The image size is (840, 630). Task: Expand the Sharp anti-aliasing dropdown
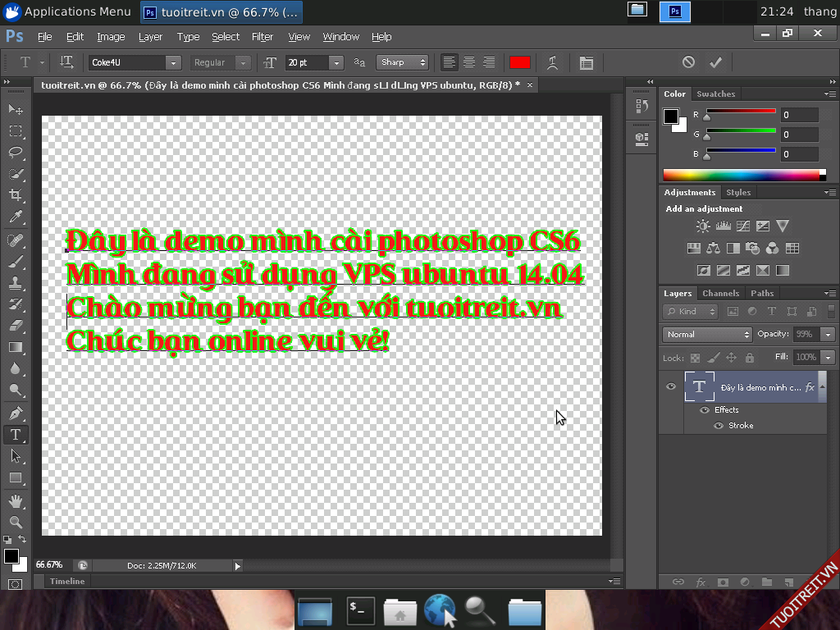(402, 62)
